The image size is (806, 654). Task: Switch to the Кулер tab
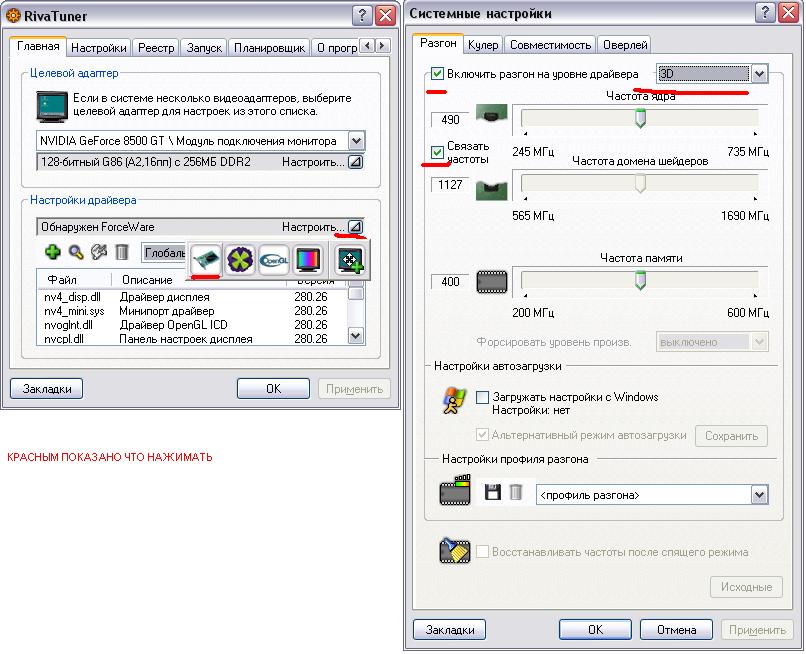click(x=483, y=45)
